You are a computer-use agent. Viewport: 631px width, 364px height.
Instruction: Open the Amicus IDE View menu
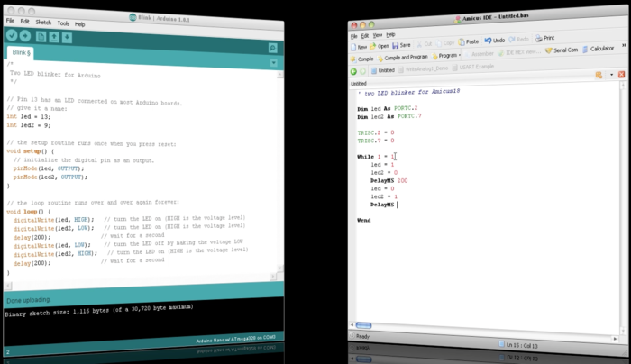point(377,35)
